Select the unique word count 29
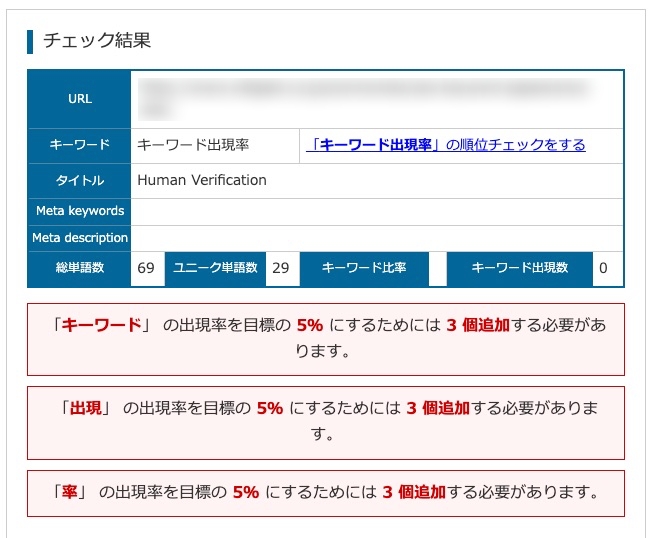Viewport: 653px width, 538px height. click(x=281, y=268)
